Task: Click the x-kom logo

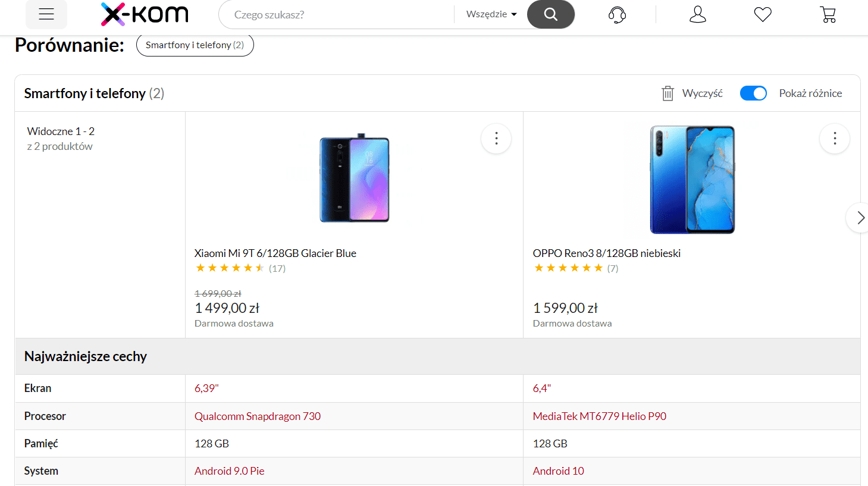Action: coord(145,14)
